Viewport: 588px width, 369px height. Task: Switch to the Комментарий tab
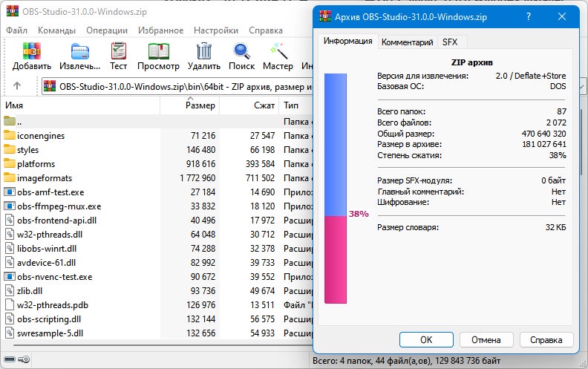(x=408, y=42)
